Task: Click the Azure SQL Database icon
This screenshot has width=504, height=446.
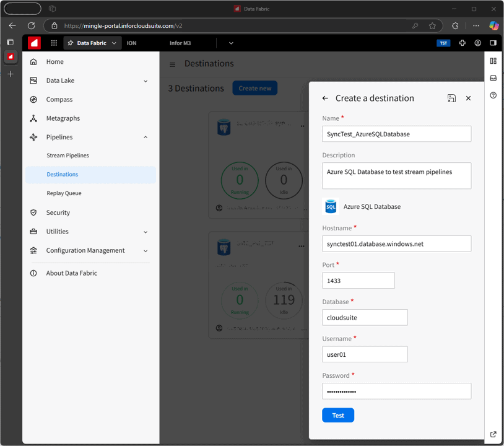Action: pos(331,206)
